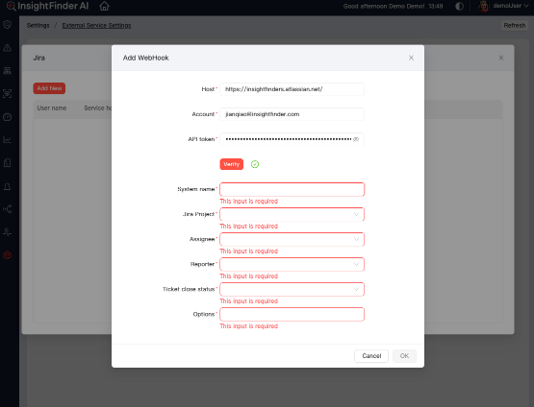Screen dimensions: 534x407
Task: Click the InsightFinder AI logo
Action: 48,6
